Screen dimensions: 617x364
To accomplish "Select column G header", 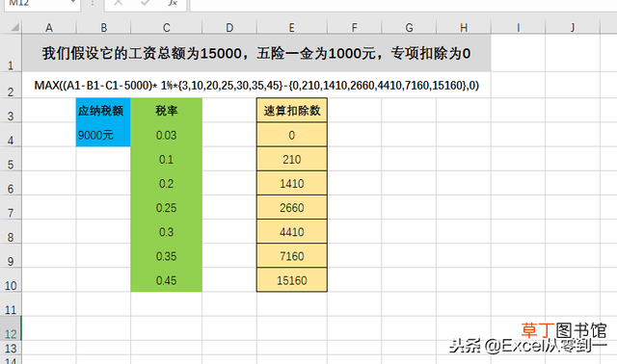I will [x=409, y=28].
